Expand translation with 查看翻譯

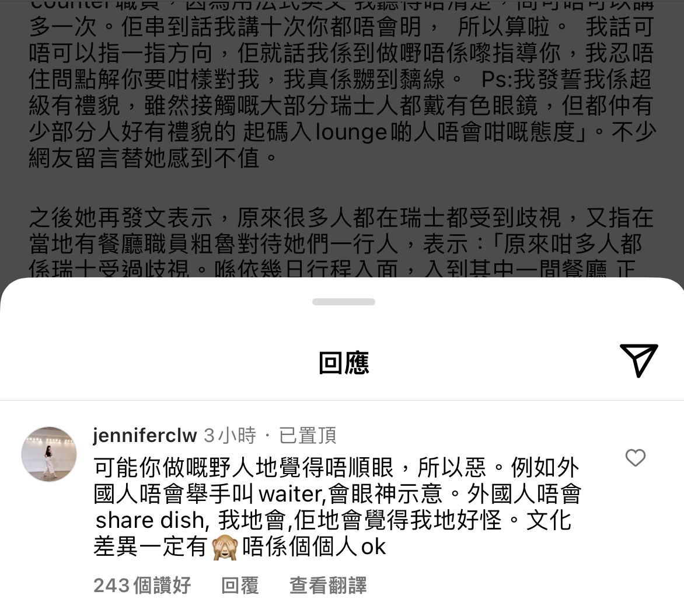(328, 586)
